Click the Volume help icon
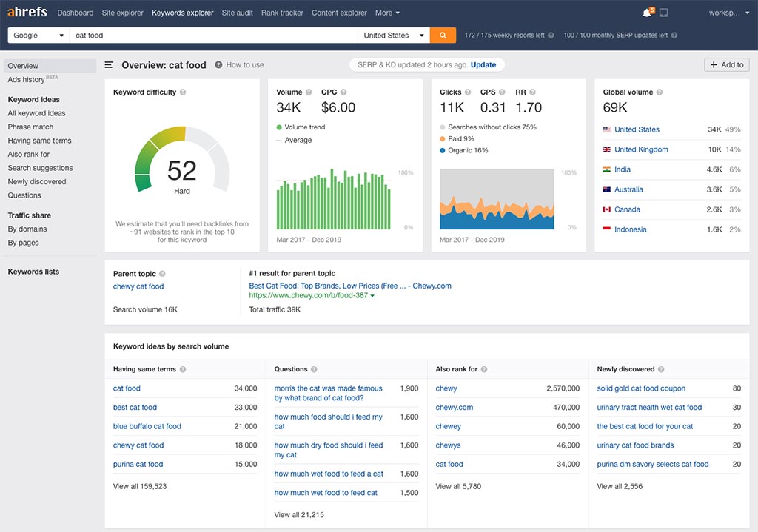This screenshot has height=532, width=758. point(309,92)
